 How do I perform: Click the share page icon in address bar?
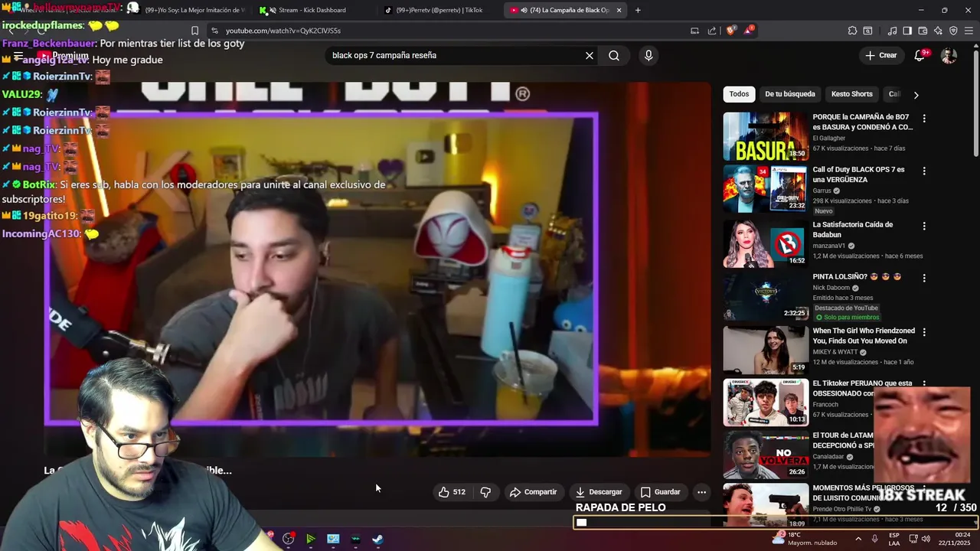tap(712, 31)
